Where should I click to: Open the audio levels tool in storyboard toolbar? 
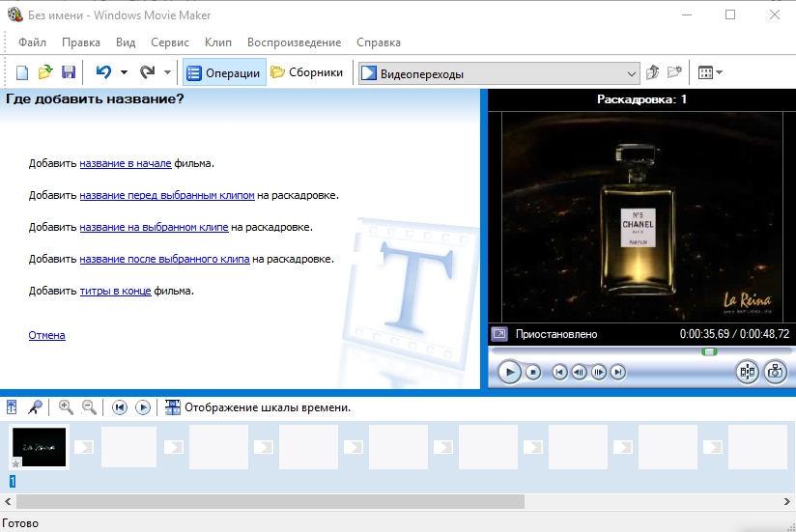point(12,407)
